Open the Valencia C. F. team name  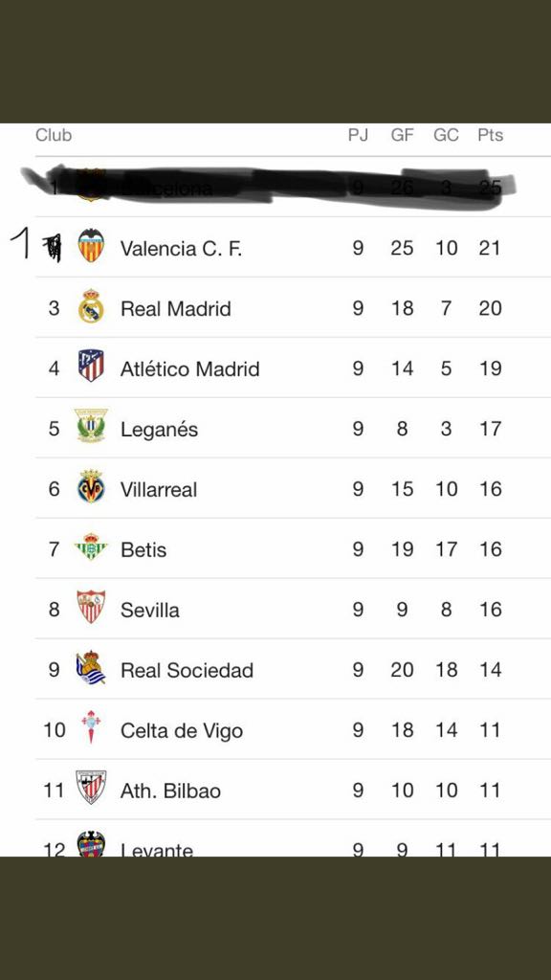tap(181, 249)
